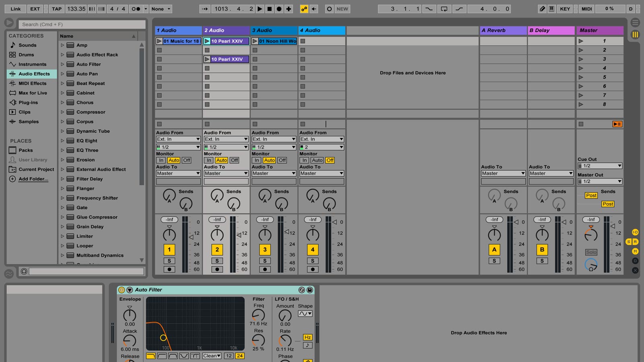
Task: Toggle the metronome button
Action: coord(136,9)
